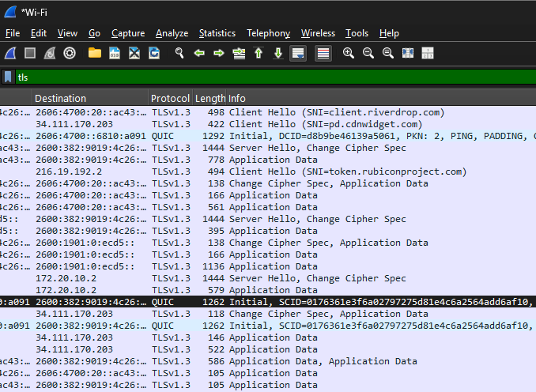
Task: Open the Edit menu
Action: (39, 33)
